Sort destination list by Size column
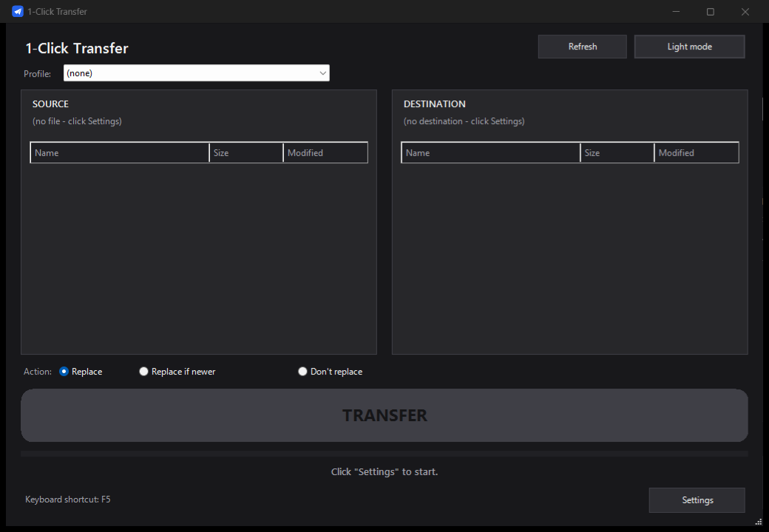Image resolution: width=769 pixels, height=532 pixels. click(617, 153)
